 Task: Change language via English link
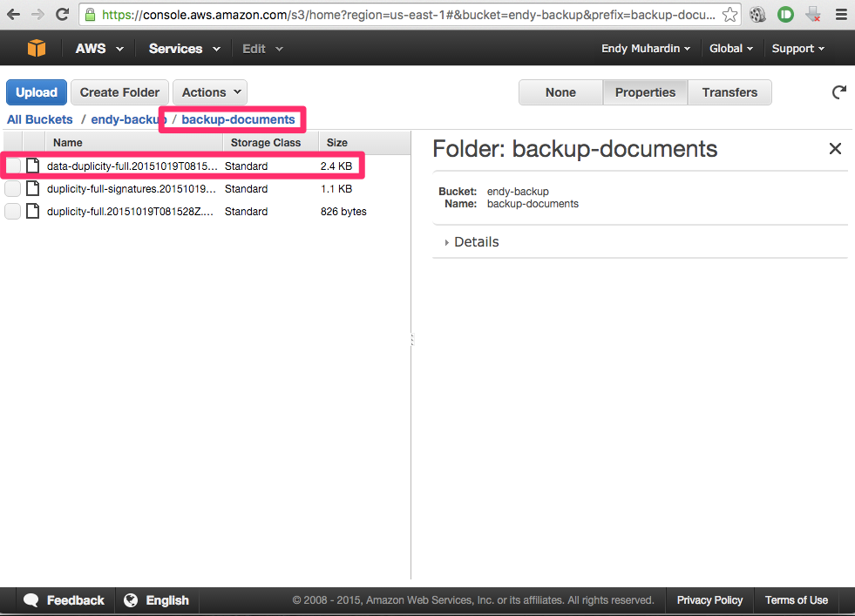[167, 600]
